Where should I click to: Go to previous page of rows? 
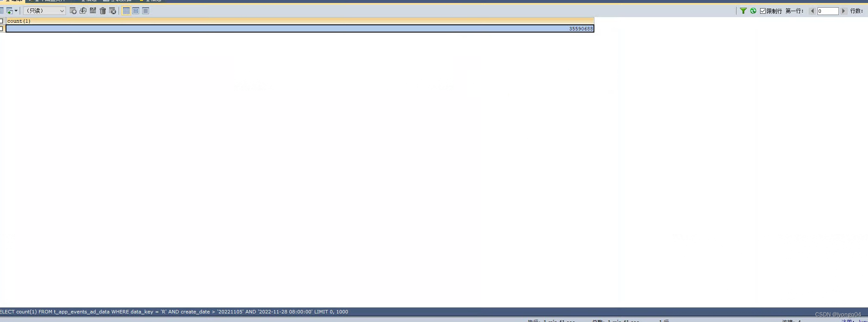(x=812, y=11)
